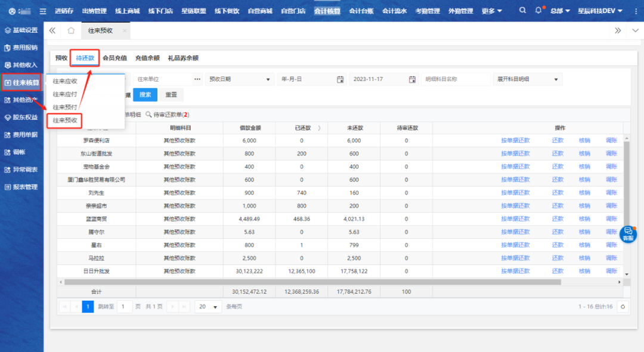
Task: Click 按单据还款 for 罗森便利店 row
Action: pyautogui.click(x=515, y=141)
